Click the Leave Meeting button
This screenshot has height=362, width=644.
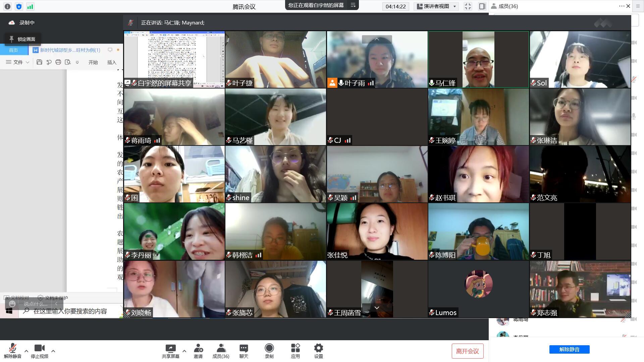click(x=467, y=351)
